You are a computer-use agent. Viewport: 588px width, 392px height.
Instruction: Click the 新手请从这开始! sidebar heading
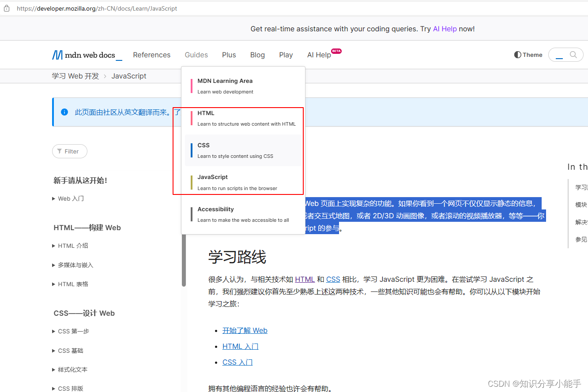pyautogui.click(x=80, y=180)
